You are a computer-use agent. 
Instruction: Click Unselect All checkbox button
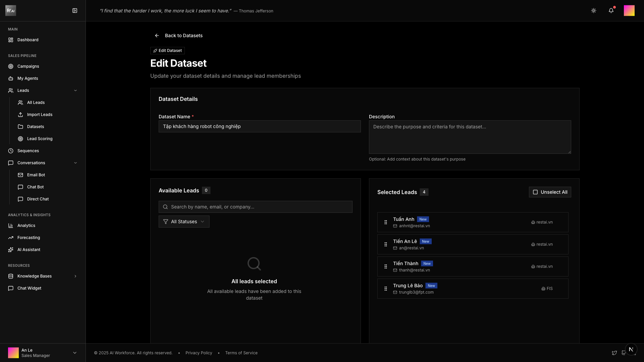[550, 192]
